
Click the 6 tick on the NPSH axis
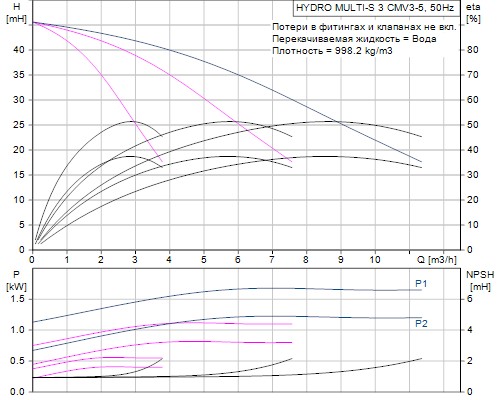pos(470,298)
